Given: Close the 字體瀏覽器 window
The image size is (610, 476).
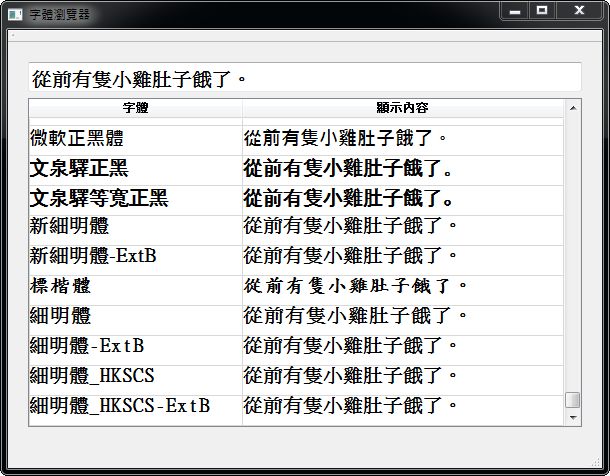Looking at the screenshot, I should 579,10.
